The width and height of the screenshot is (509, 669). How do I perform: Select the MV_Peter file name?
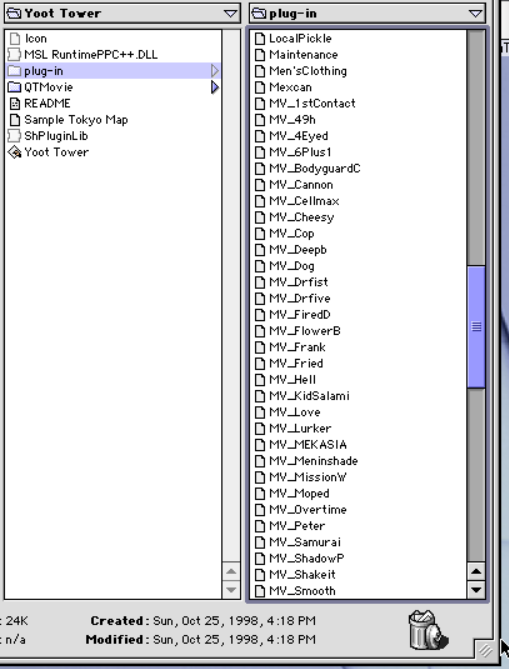(297, 526)
